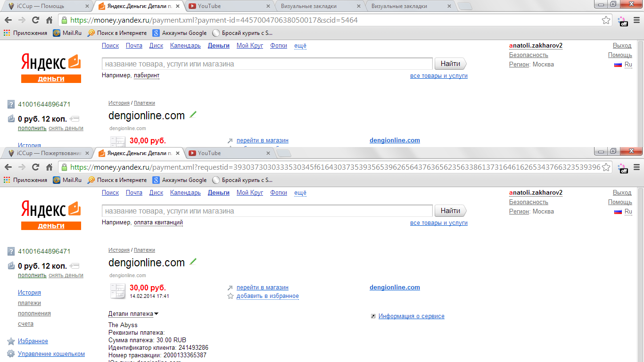The width and height of the screenshot is (644, 362).
Task: Go to пополнения in the sidebar
Action: click(x=34, y=313)
